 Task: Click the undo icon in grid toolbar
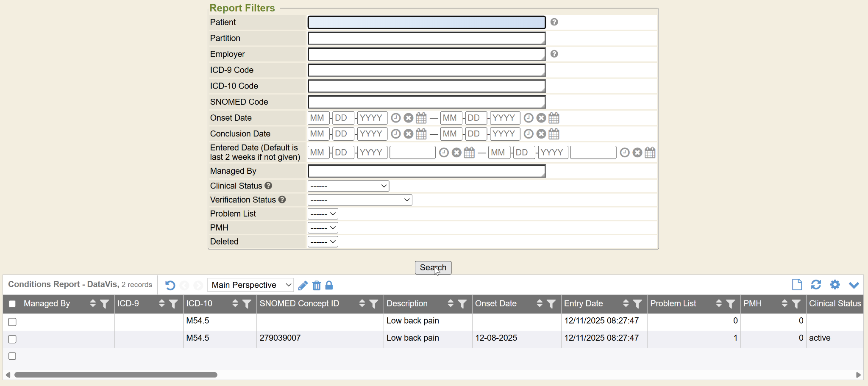(170, 285)
